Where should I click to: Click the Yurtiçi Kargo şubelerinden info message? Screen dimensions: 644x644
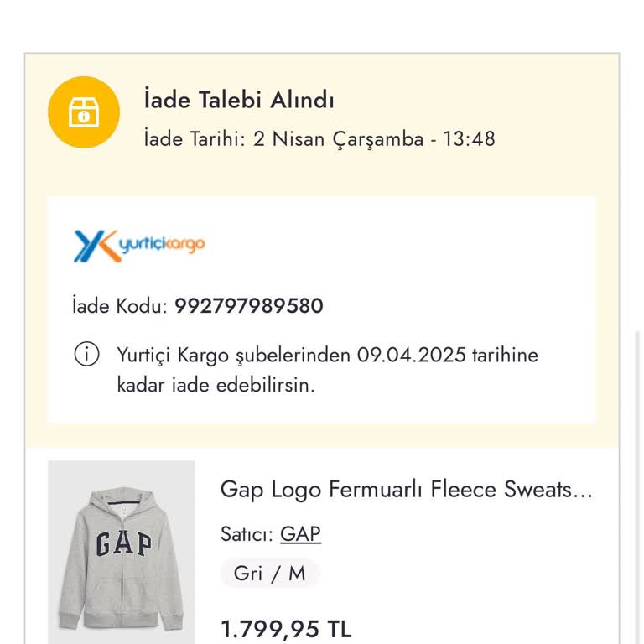click(328, 355)
